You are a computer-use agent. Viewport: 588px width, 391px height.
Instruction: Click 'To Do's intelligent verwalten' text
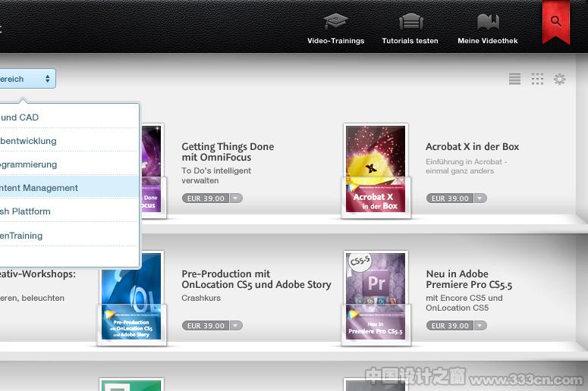pyautogui.click(x=216, y=175)
